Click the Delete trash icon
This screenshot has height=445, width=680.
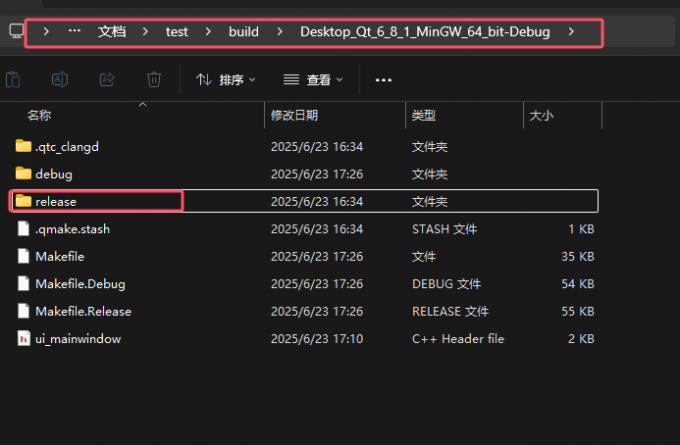point(154,79)
